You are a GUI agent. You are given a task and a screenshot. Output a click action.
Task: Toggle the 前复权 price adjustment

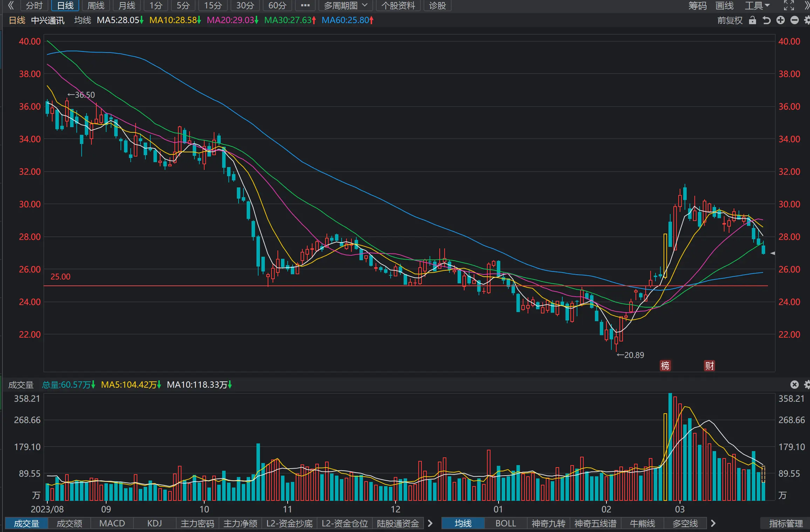(x=730, y=20)
